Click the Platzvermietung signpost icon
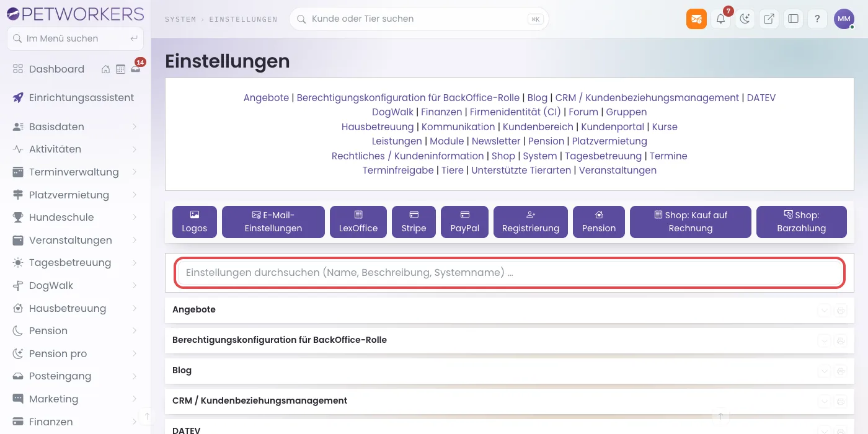 pos(18,195)
